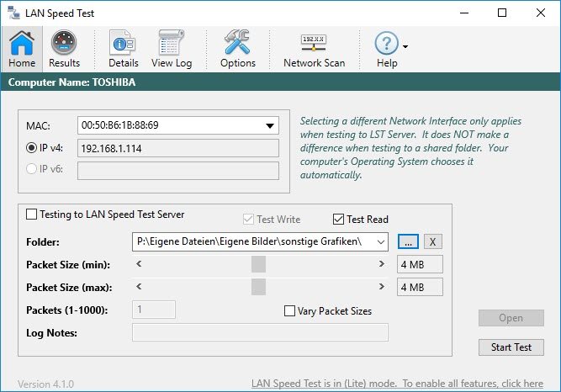
Task: Click the Start Test button
Action: click(511, 347)
